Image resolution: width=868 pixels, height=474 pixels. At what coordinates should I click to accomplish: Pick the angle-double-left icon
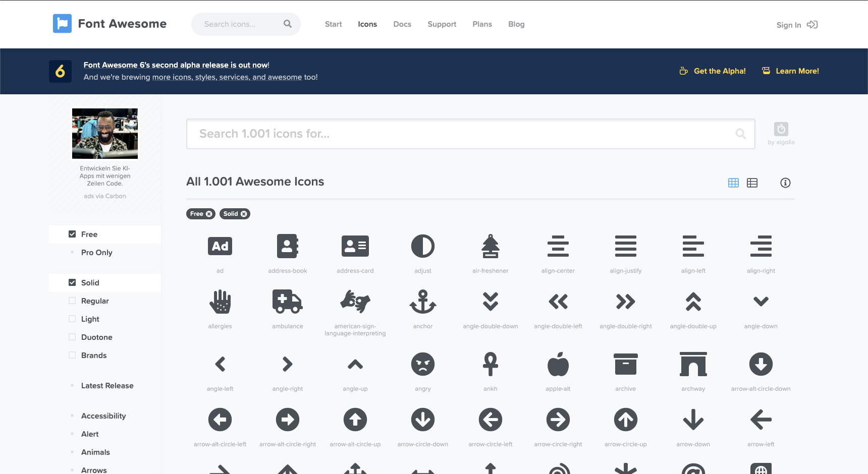(558, 302)
